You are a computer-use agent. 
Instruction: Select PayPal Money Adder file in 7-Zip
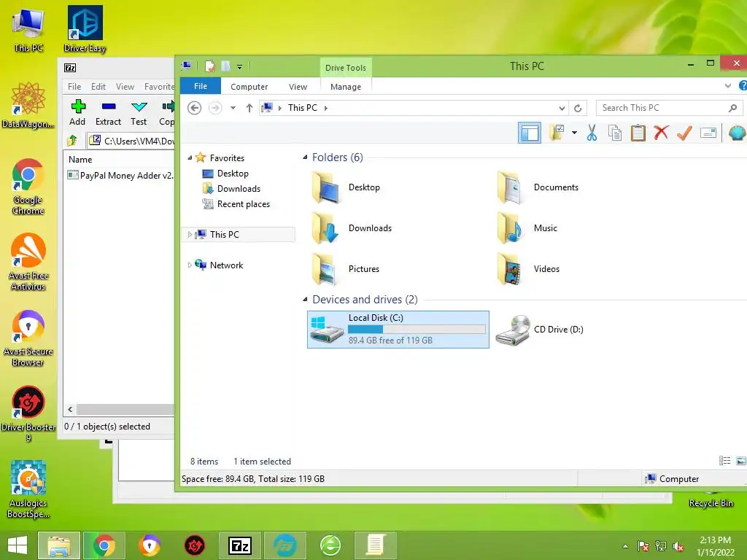click(120, 175)
